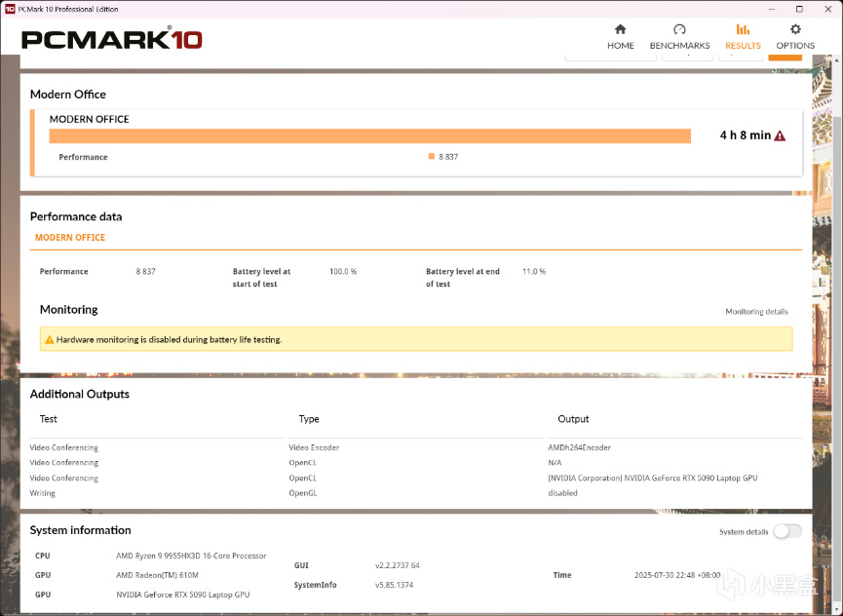Click the Test column header
Image resolution: width=843 pixels, height=616 pixels.
click(49, 419)
